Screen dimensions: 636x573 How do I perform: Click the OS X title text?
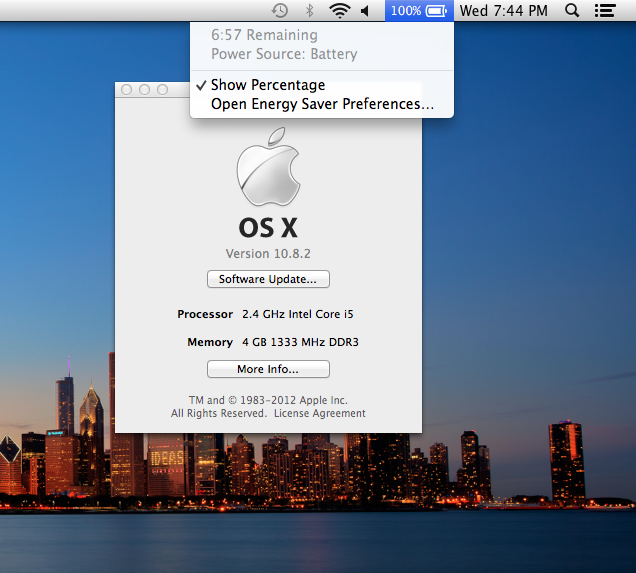click(x=268, y=228)
